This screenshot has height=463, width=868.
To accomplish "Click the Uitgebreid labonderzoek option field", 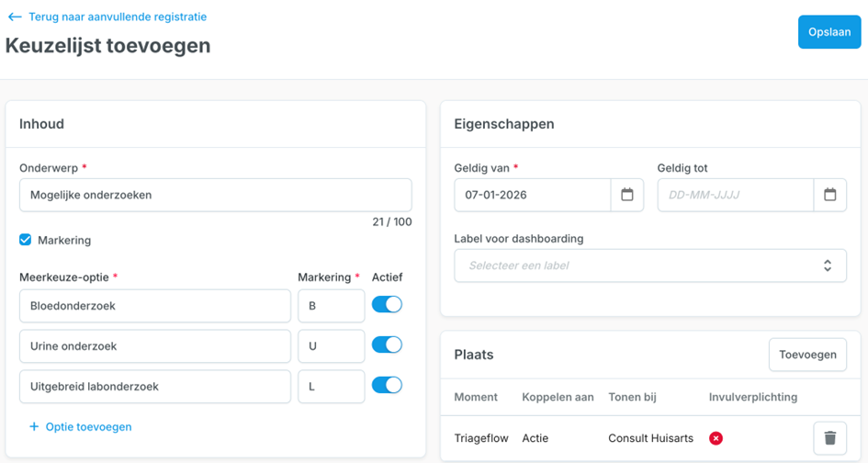I will tap(154, 387).
